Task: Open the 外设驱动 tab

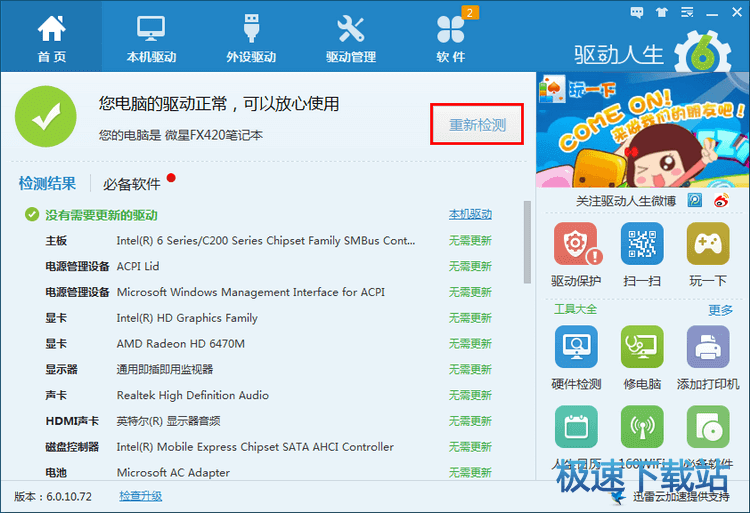Action: pos(251,37)
